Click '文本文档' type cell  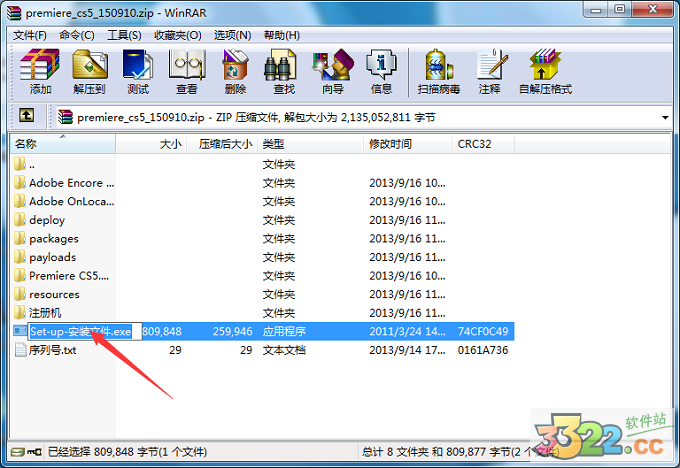click(284, 350)
